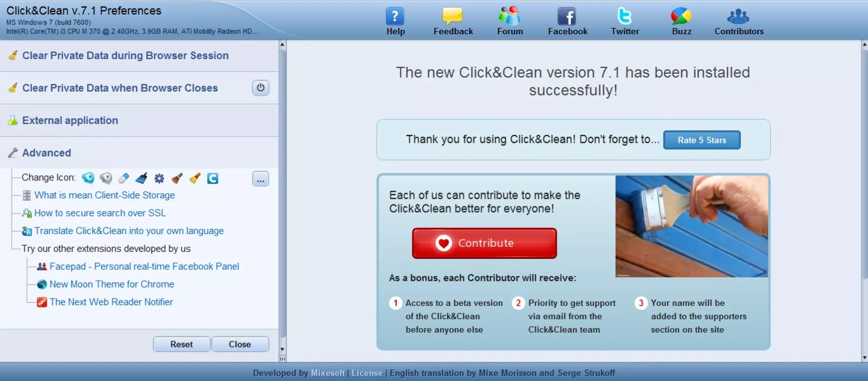Viewport: 868px width, 381px height.
Task: Choose the blue letter C extension icon
Action: [212, 178]
